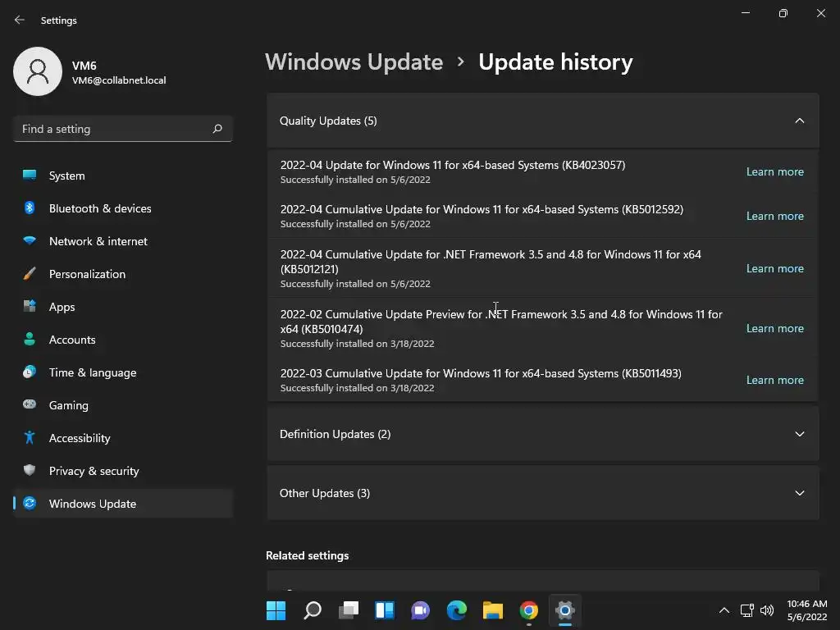The height and width of the screenshot is (630, 840).
Task: Open Time & language clock icon
Action: point(30,372)
